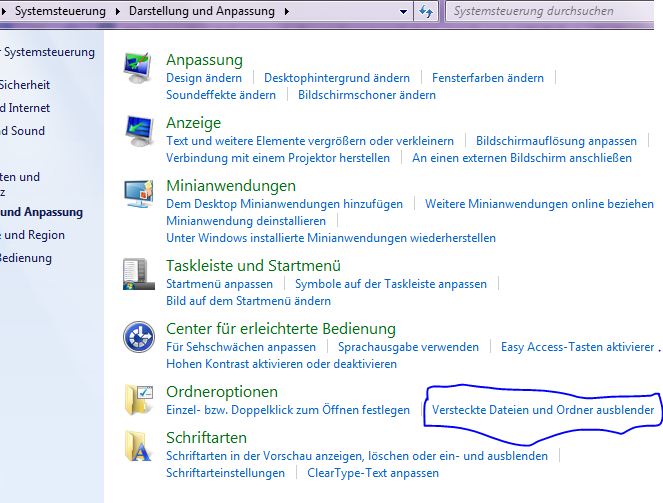Open Minianwendung deinstallieren
This screenshot has width=663, height=503.
click(246, 221)
